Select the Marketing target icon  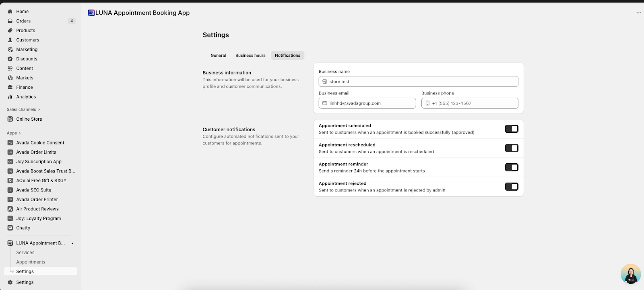(x=10, y=49)
